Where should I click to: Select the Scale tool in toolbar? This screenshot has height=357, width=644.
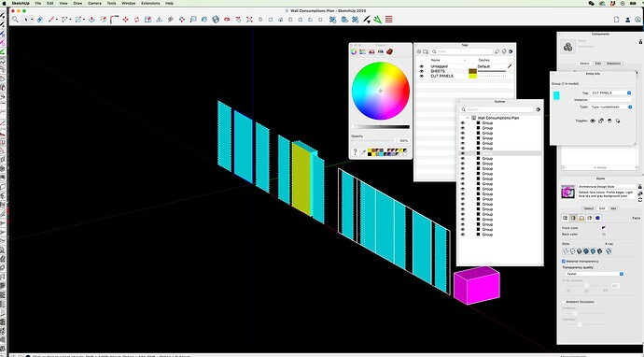(147, 20)
